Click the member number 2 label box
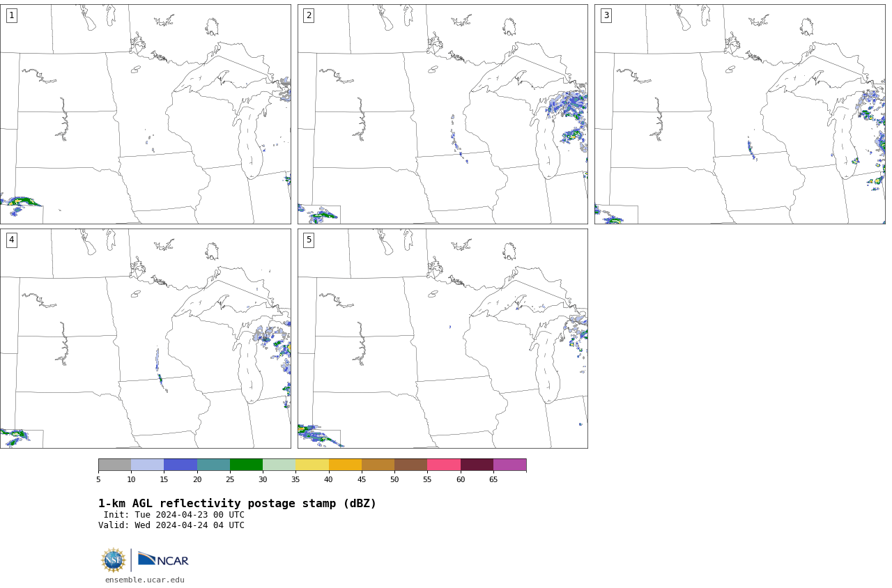This screenshot has width=892, height=588. click(309, 15)
